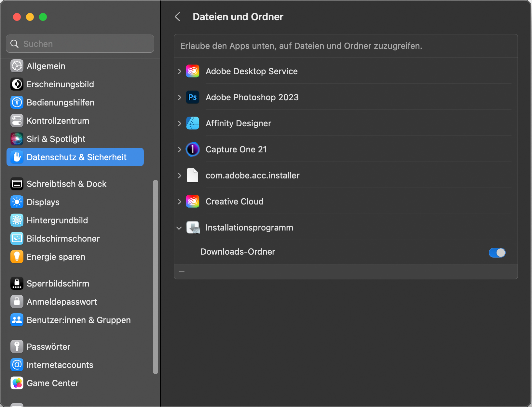Select Creative Cloud app name
Screen dimensions: 532x407
coord(235,202)
